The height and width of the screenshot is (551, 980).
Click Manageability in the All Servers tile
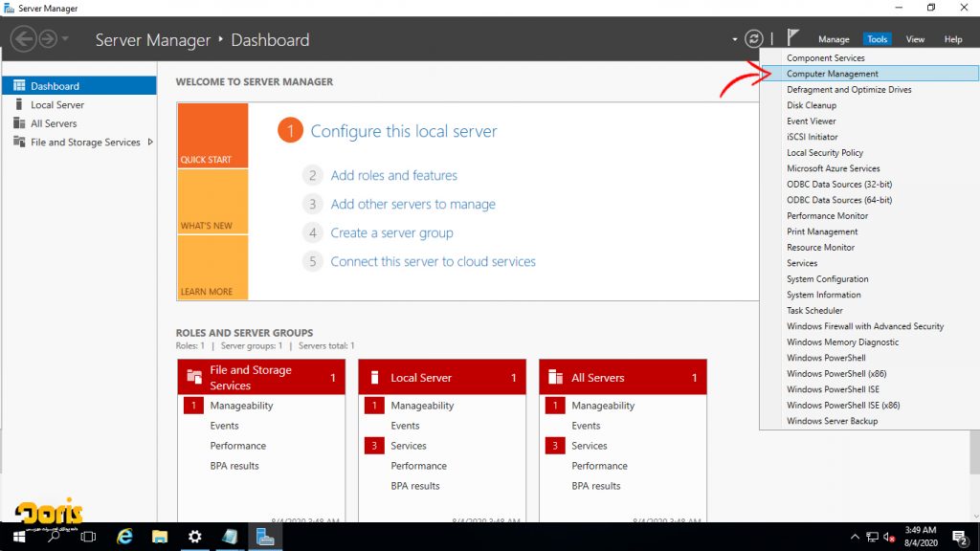coord(603,406)
